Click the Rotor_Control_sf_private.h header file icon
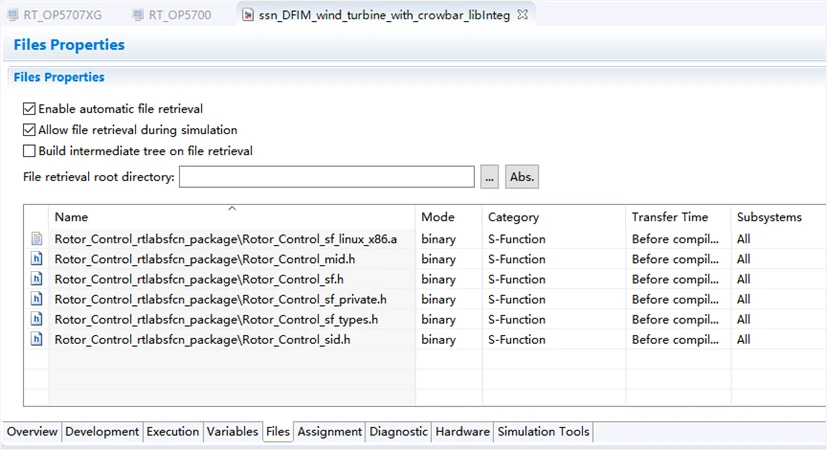This screenshot has width=827, height=450. coord(37,299)
